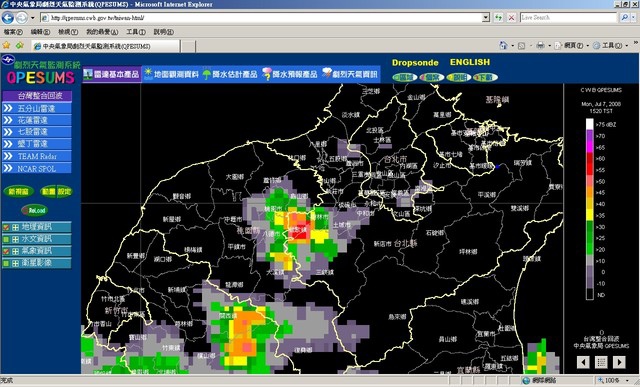
Task: Show next radar frame with right arrow
Action: (x=619, y=362)
